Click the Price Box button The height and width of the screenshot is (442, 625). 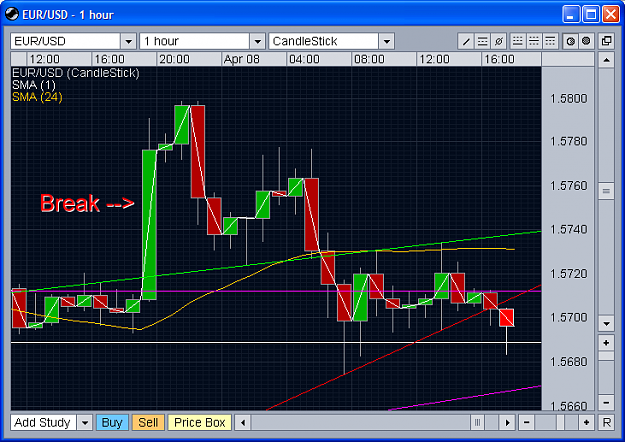pos(200,422)
